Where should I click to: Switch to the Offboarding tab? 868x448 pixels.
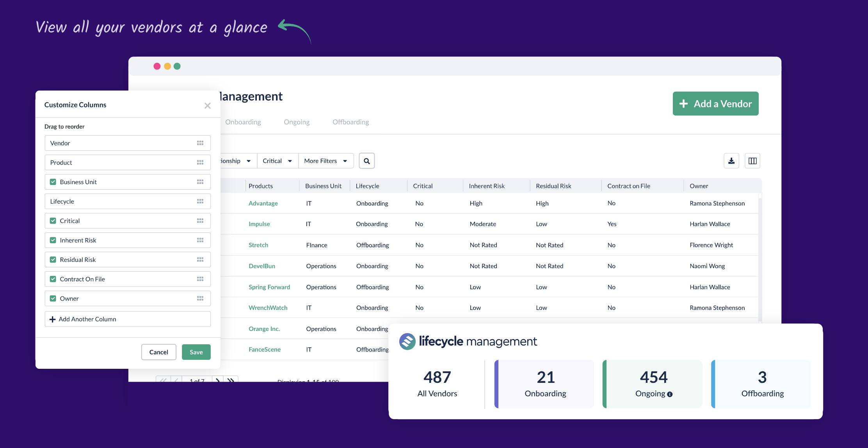click(x=350, y=122)
